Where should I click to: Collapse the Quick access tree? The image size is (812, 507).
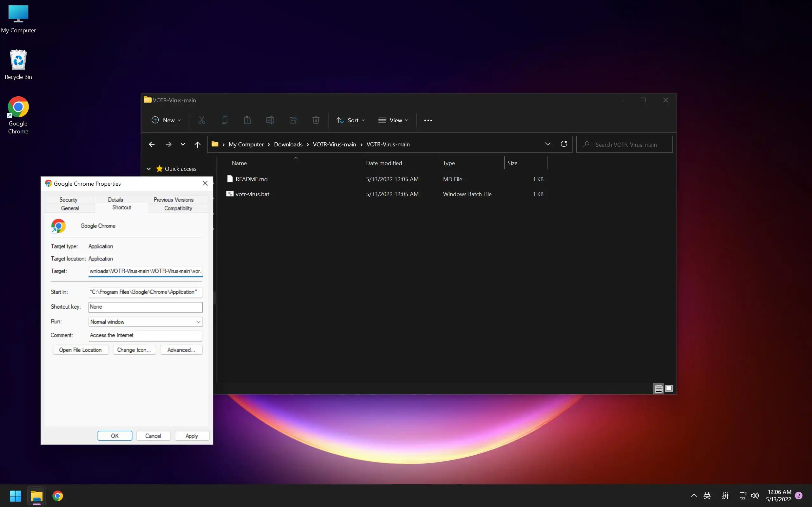(149, 169)
